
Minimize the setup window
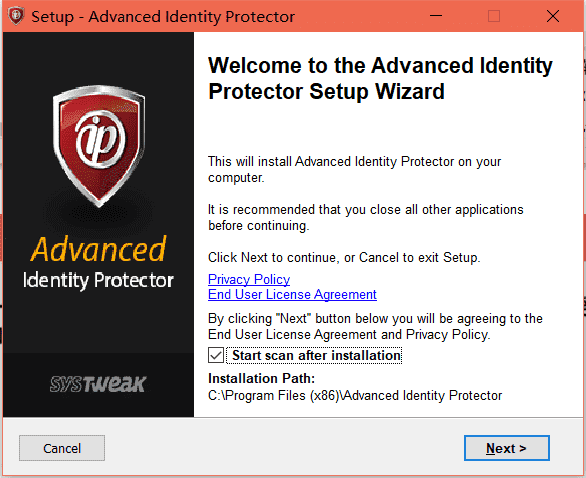[436, 16]
